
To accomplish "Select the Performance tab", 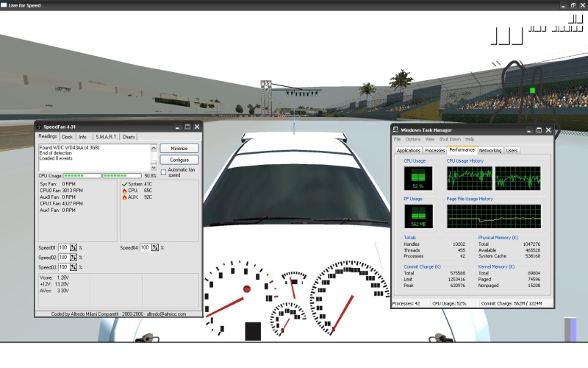I will [462, 150].
